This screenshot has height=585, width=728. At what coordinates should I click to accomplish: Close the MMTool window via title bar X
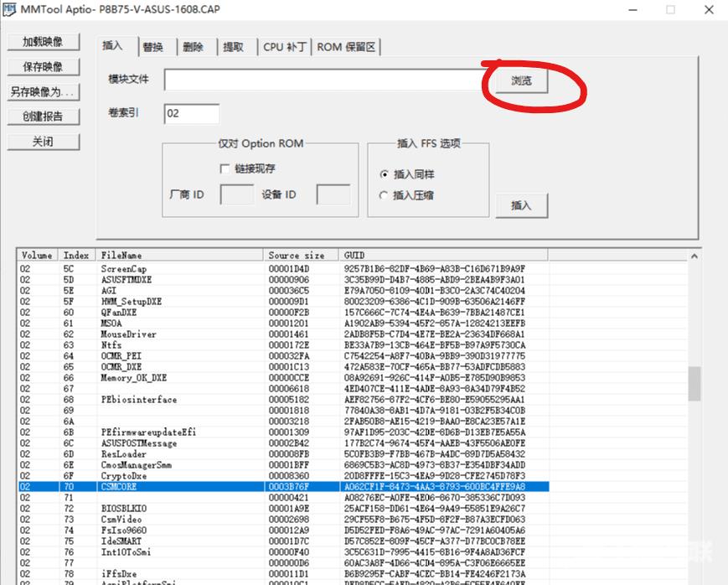[x=709, y=10]
